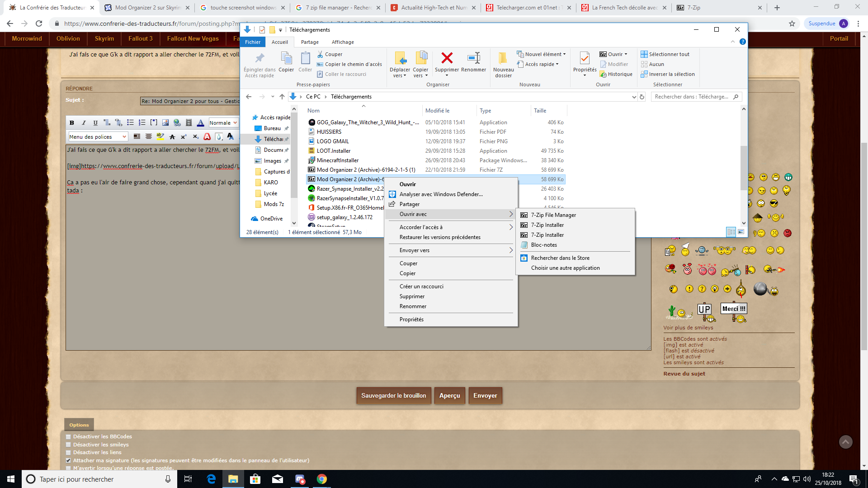Click Aucun to clear selection

click(x=652, y=64)
